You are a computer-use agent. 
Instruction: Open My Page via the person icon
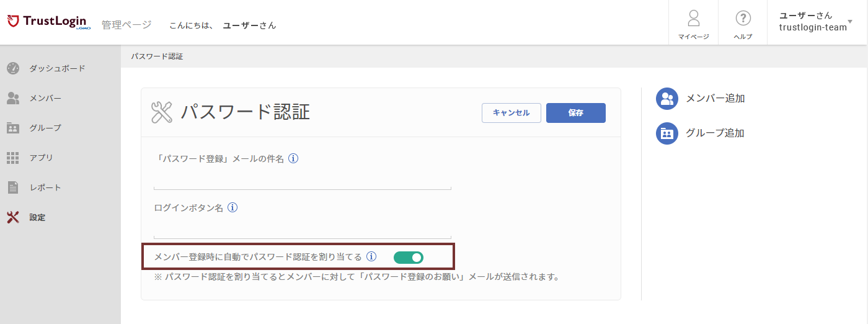[693, 19]
